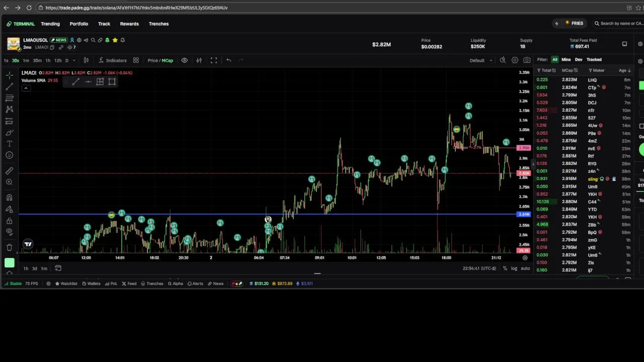Image resolution: width=644 pixels, height=362 pixels.
Task: Select the 1m timeframe button in top toolbar
Action: click(26, 60)
